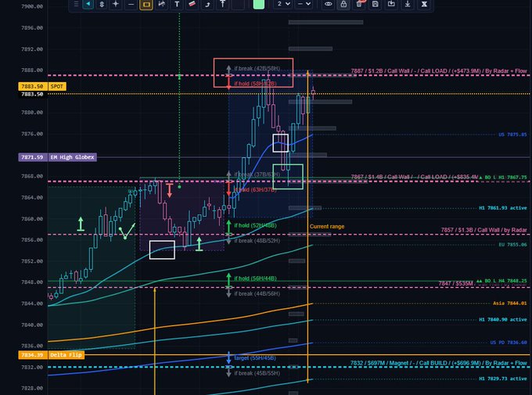Click the 7834.39 Delta Flip label
Image resolution: width=532 pixels, height=395 pixels.
[x=51, y=355]
